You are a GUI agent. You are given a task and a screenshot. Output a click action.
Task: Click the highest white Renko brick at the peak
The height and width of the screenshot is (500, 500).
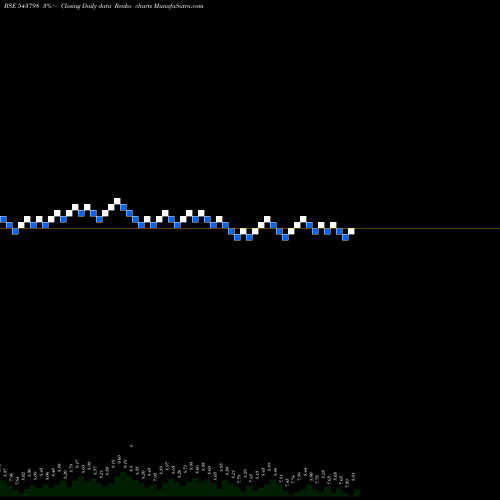click(117, 201)
